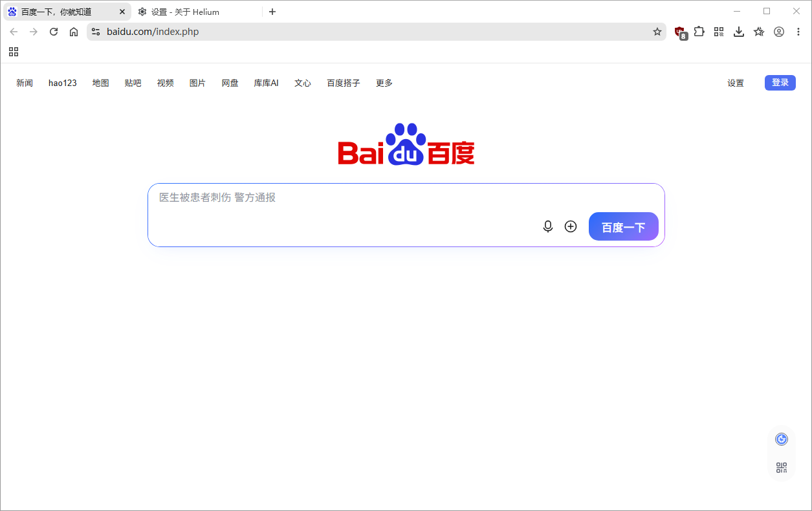Click the 登录 button

(780, 83)
